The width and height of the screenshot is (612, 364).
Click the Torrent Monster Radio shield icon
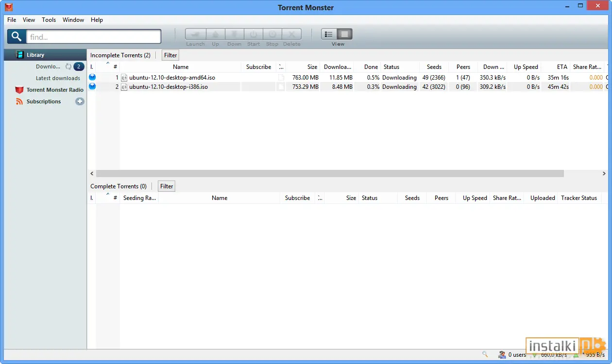[19, 90]
